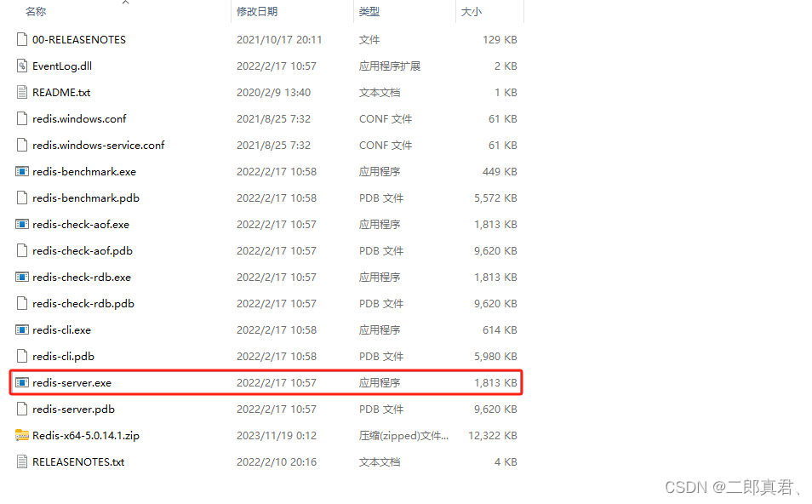
Task: Select the file name redis-server.pdb
Action: pyautogui.click(x=73, y=409)
